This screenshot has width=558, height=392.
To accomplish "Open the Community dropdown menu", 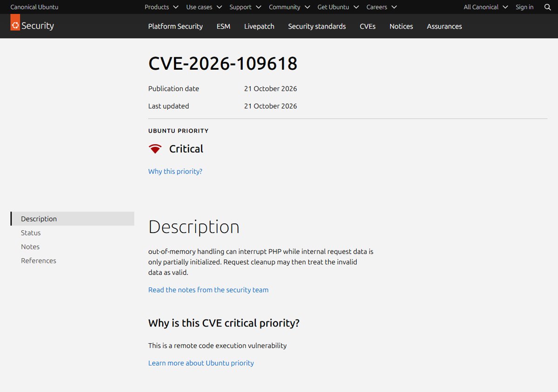I will pyautogui.click(x=289, y=7).
